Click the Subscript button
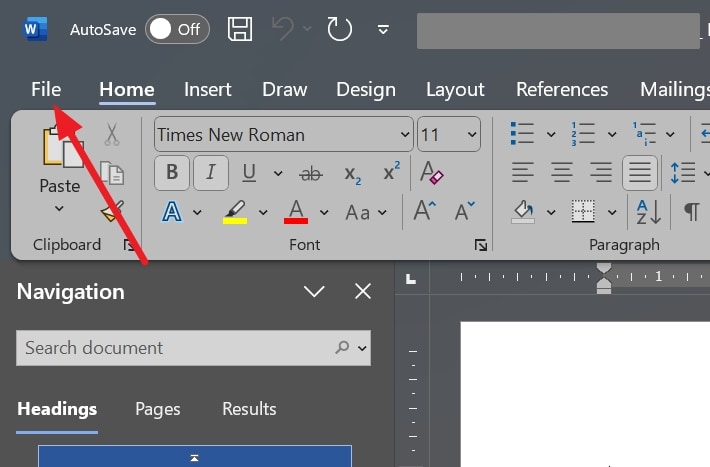Screen dimensions: 710x467 (352, 173)
